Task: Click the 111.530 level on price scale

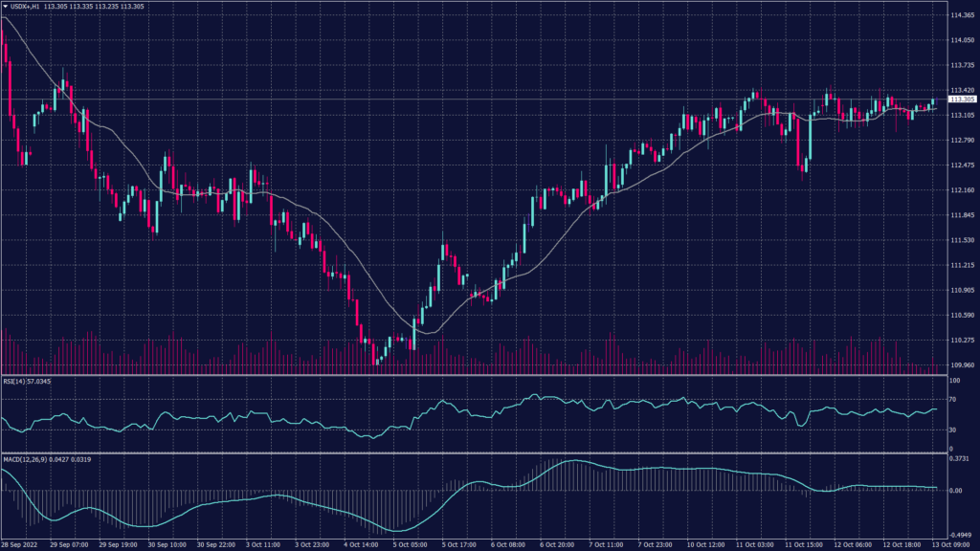Action: click(x=962, y=240)
